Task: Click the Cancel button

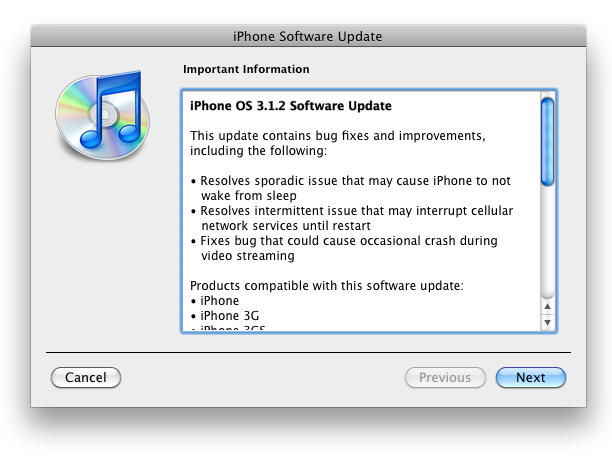Action: click(x=86, y=377)
